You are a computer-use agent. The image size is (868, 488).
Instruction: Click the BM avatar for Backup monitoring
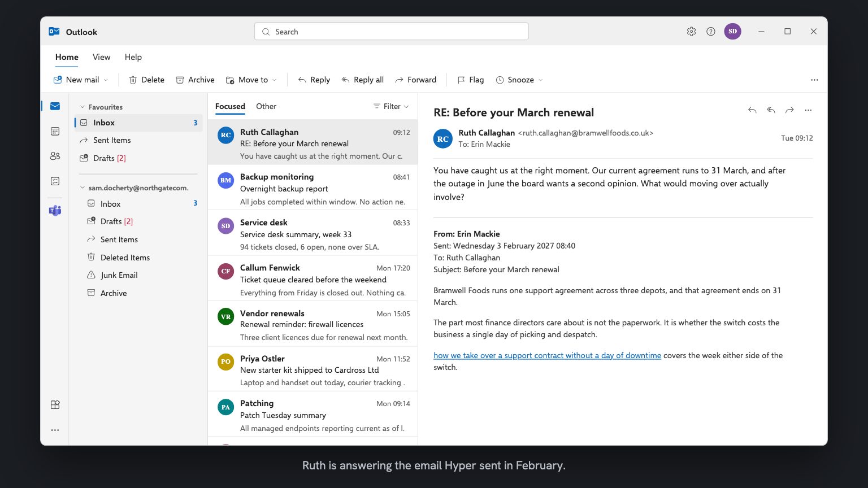[x=225, y=180]
